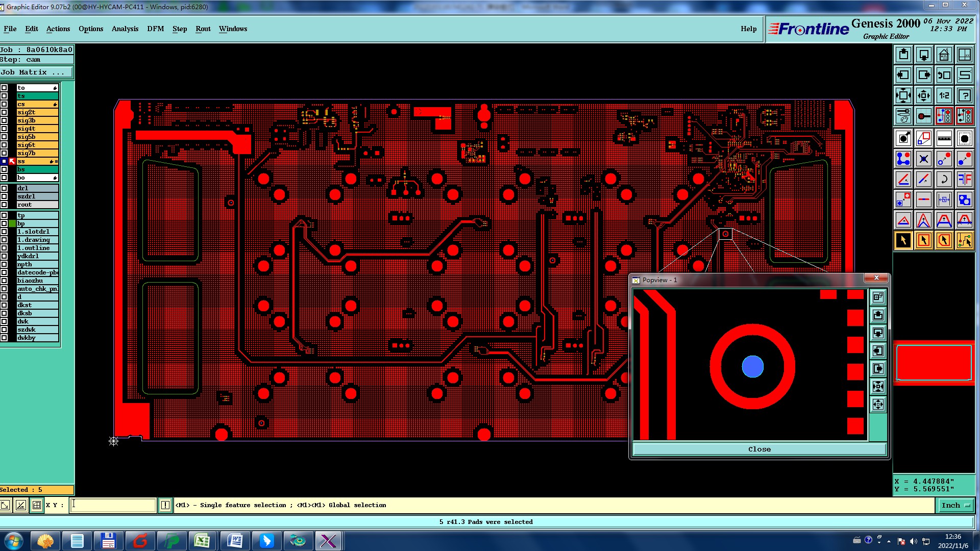Open the wrench and palette settings icon

coord(903,116)
